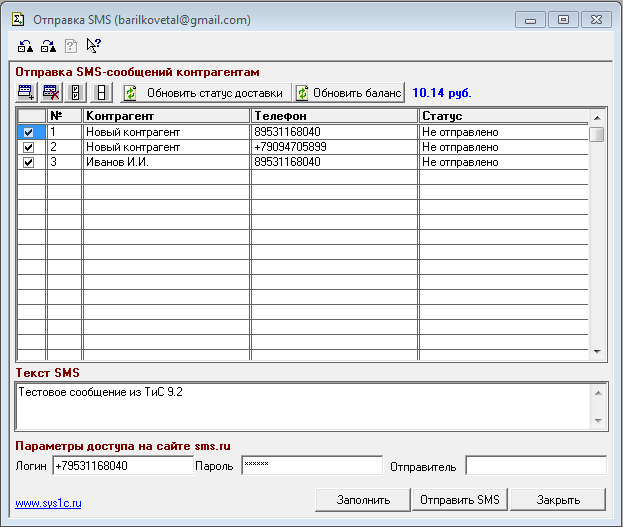623x527 pixels.
Task: Click the help pointer icon with question mark
Action: click(x=93, y=45)
